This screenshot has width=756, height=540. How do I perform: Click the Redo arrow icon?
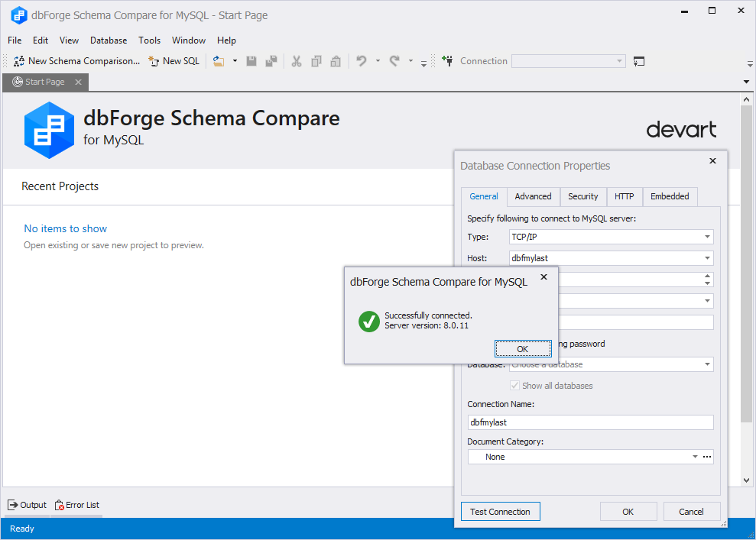point(394,61)
